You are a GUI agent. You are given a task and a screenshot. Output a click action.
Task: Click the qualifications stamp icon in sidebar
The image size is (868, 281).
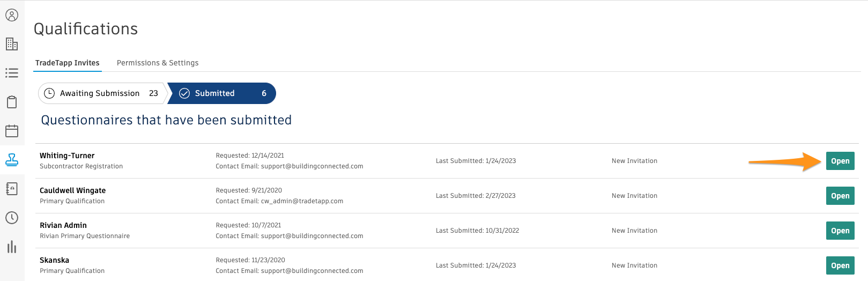coord(12,160)
